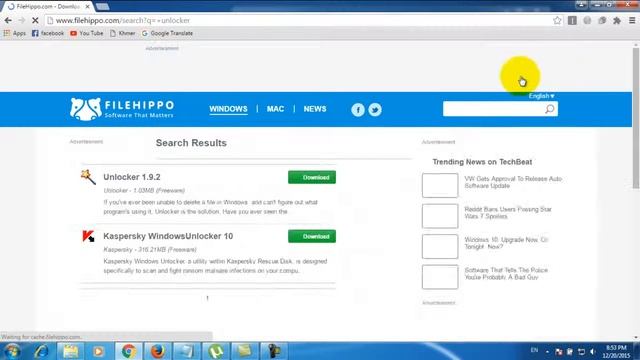Open uTorrent from the taskbar

pyautogui.click(x=216, y=351)
